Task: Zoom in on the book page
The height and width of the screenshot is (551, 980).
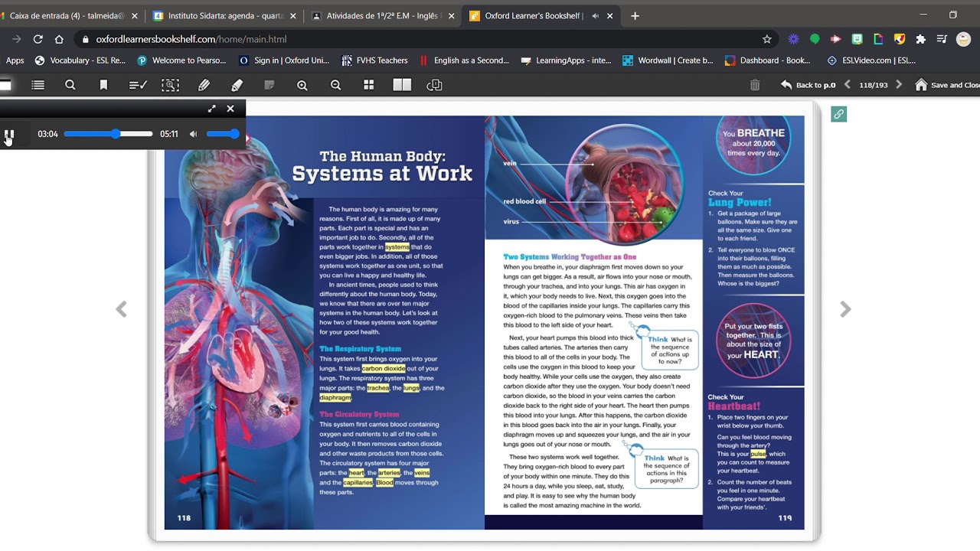Action: tap(302, 85)
